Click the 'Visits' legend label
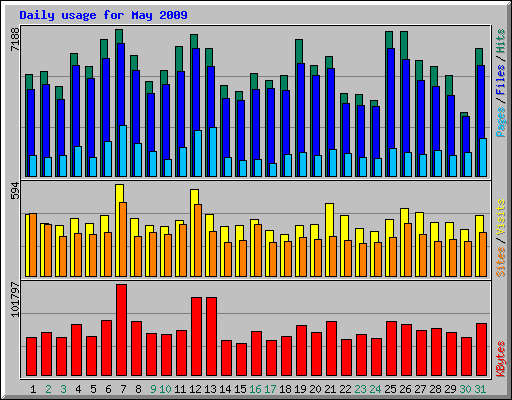Viewport: 512px width, 400px height. (501, 218)
